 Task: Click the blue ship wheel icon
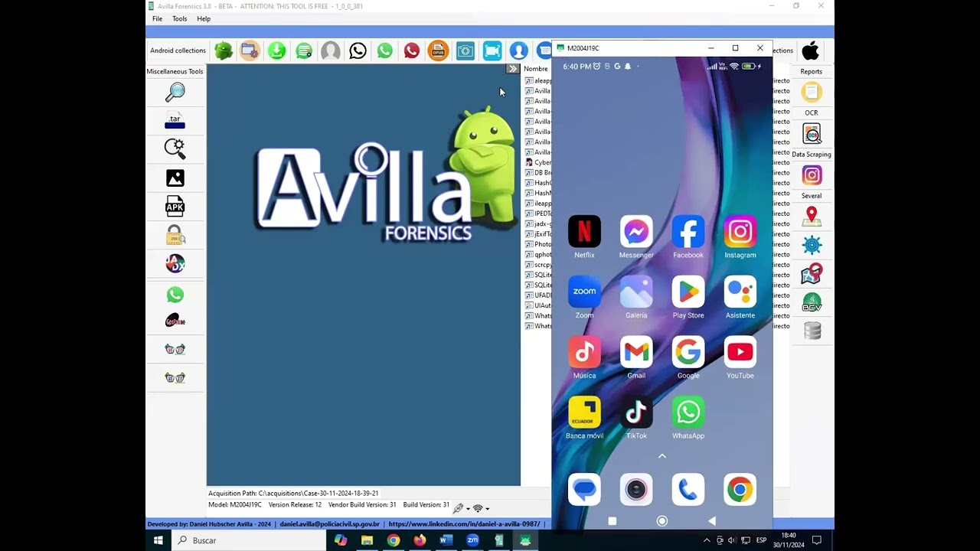(x=812, y=245)
